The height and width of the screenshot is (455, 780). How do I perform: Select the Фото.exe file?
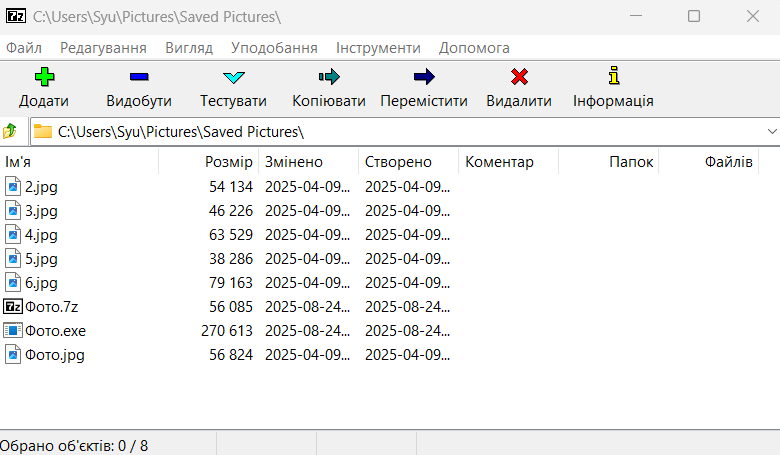click(x=55, y=331)
